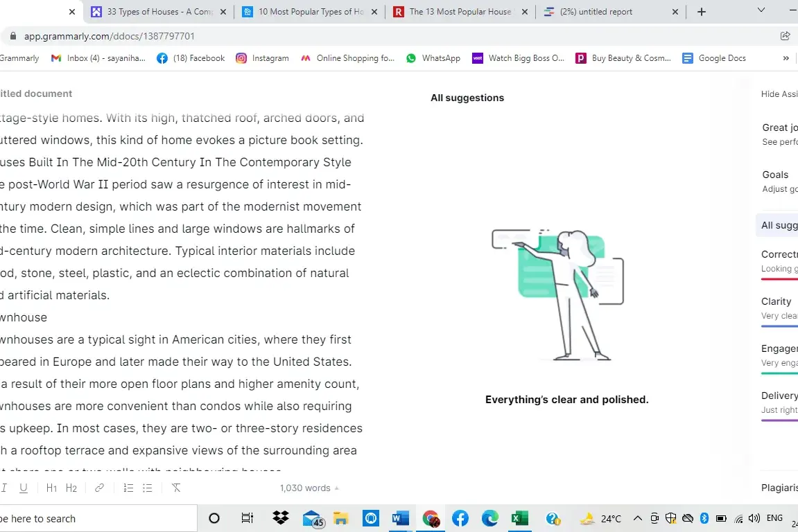
Task: Open Chrome from taskbar
Action: pos(431,518)
